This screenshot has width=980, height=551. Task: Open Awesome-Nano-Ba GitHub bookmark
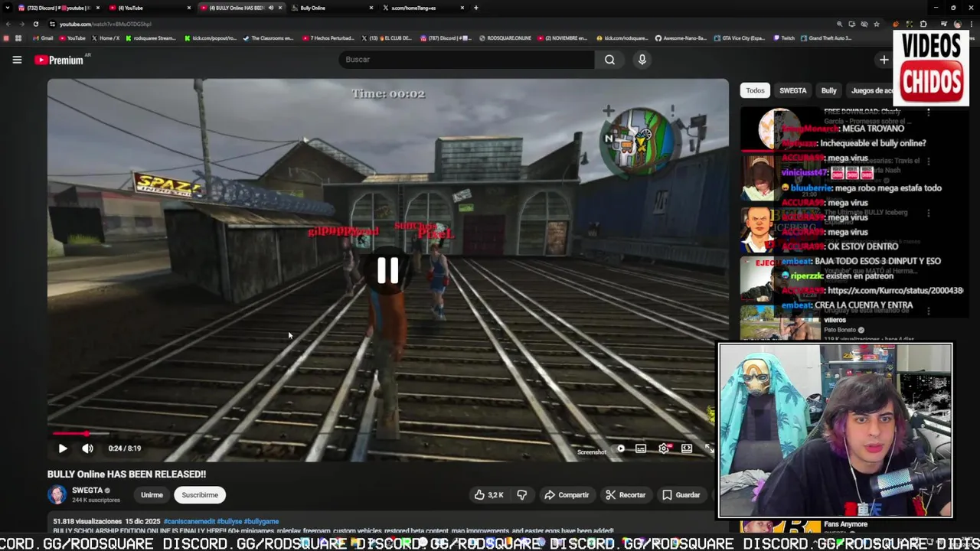[680, 38]
